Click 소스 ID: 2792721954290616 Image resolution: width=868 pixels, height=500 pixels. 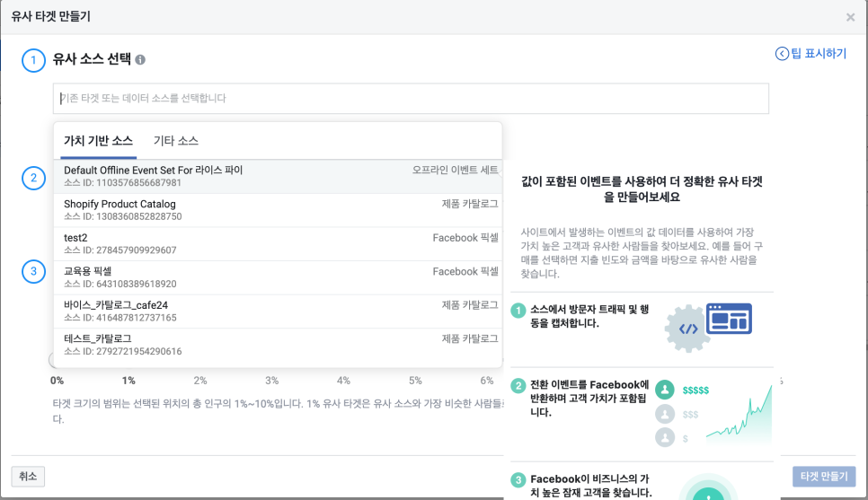coord(122,352)
